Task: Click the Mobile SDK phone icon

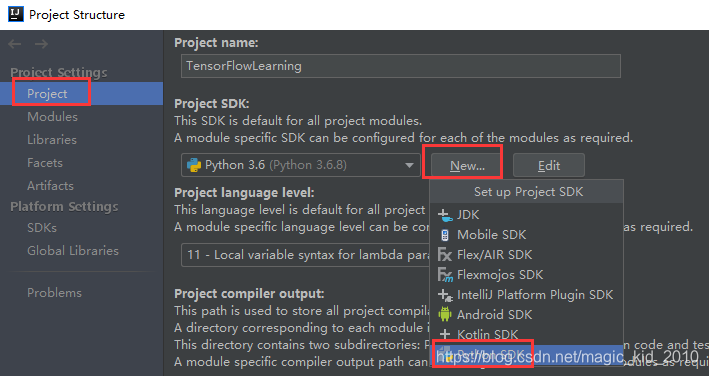Action: pyautogui.click(x=445, y=235)
